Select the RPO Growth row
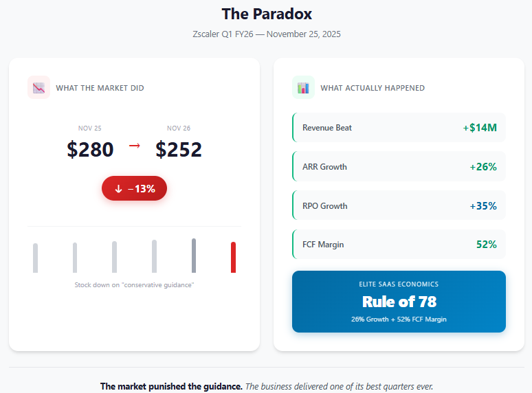 399,205
